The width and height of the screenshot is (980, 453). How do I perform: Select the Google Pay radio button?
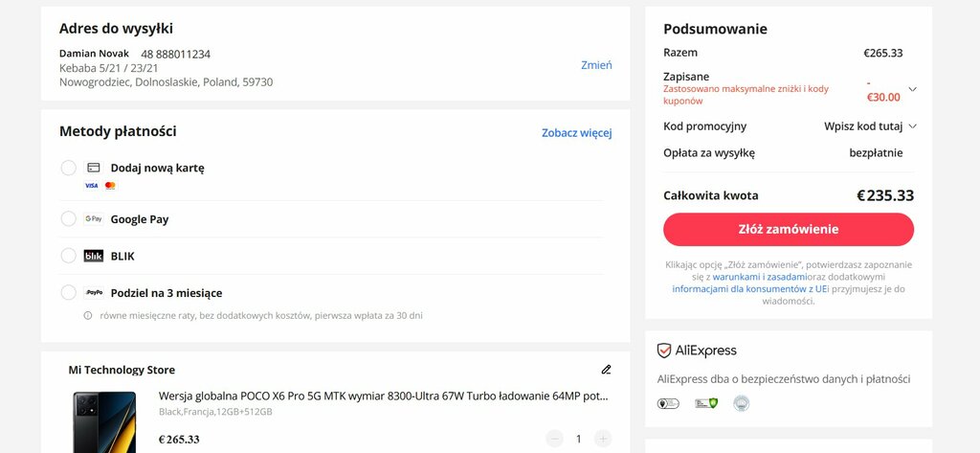pos(68,219)
